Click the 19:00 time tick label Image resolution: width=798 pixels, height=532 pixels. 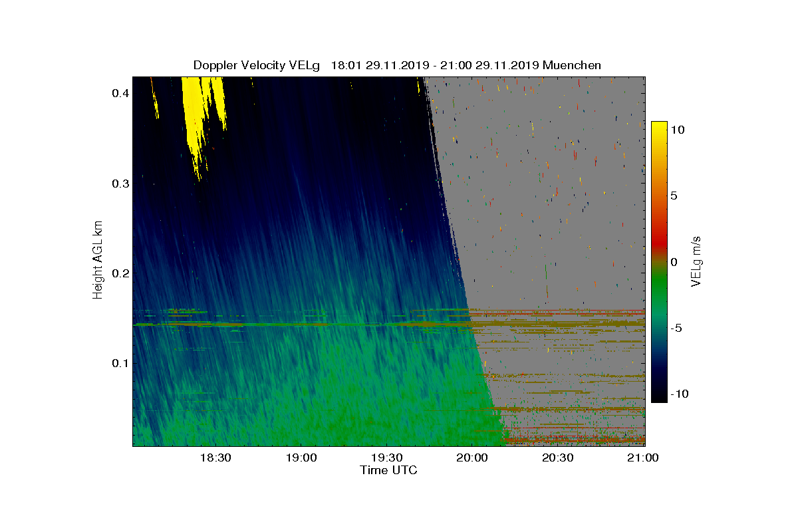(301, 458)
